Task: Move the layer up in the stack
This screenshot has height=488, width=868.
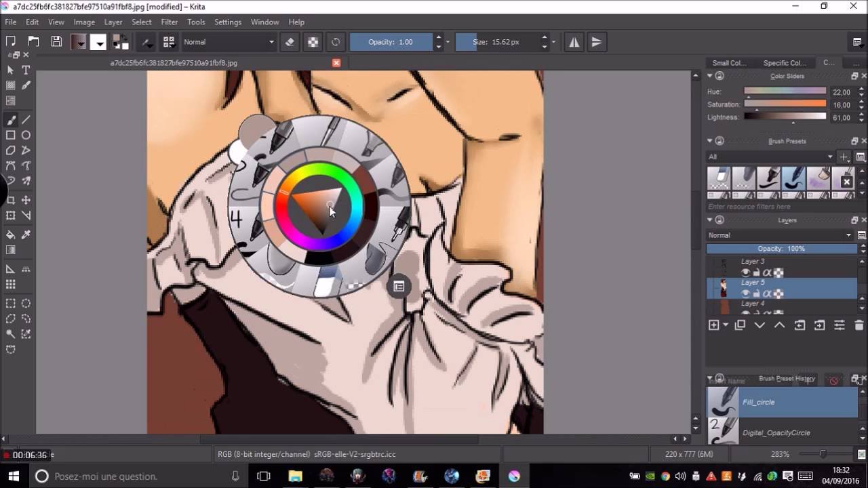Action: pyautogui.click(x=779, y=325)
